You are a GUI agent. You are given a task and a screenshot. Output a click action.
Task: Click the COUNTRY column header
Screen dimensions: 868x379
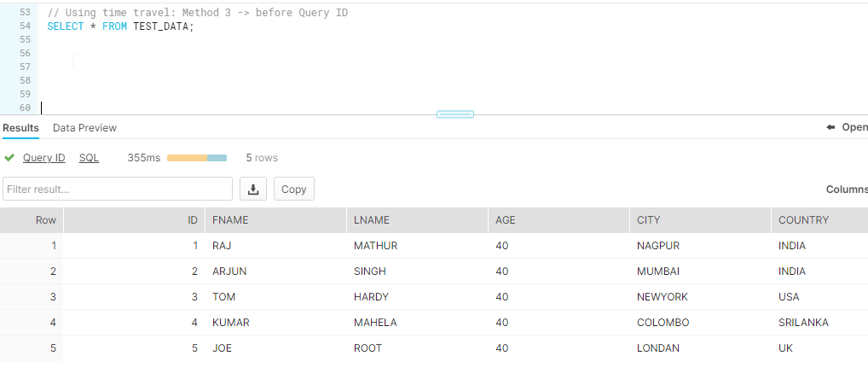click(820, 220)
